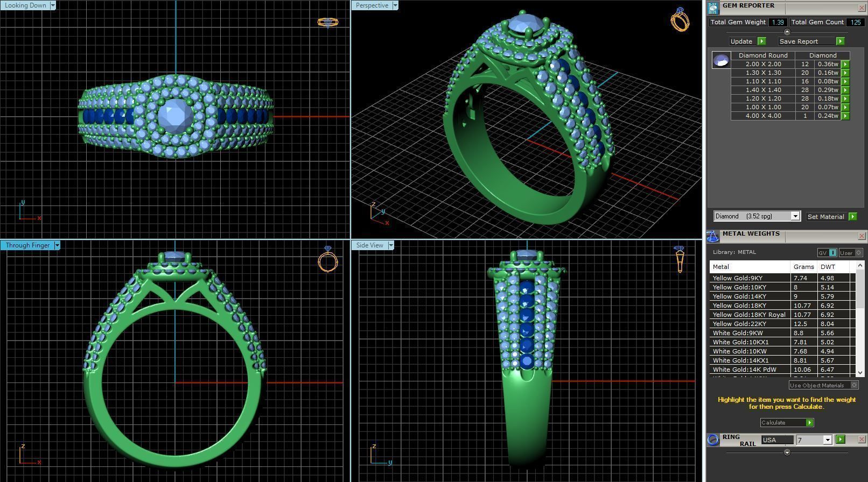Click the Through Finger viewport label
The image size is (868, 482).
coord(27,245)
